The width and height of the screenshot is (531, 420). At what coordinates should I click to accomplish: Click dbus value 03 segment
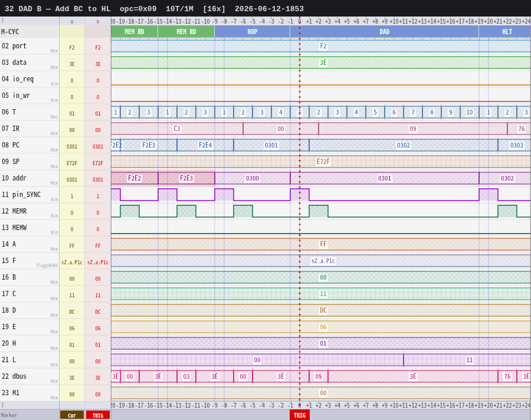pos(186,376)
